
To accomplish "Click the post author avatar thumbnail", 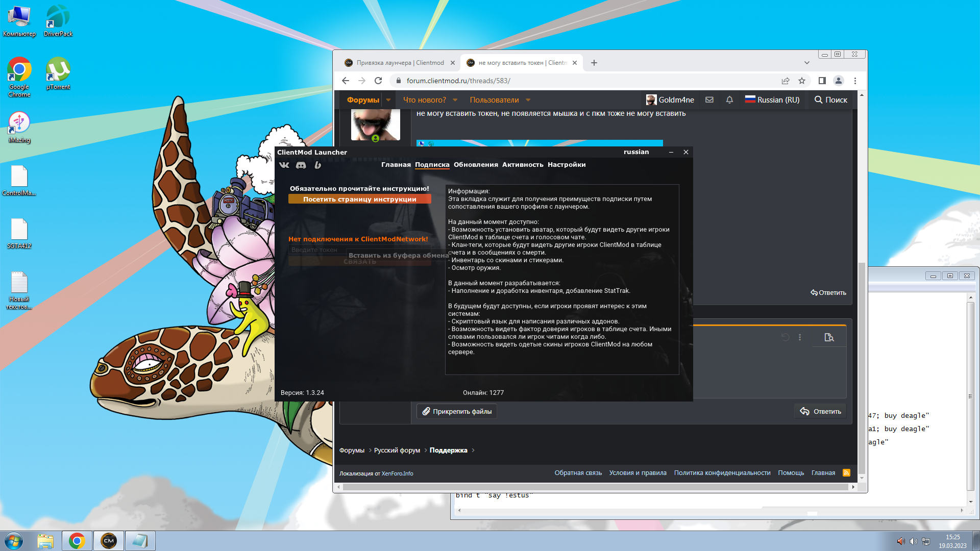I will click(375, 124).
